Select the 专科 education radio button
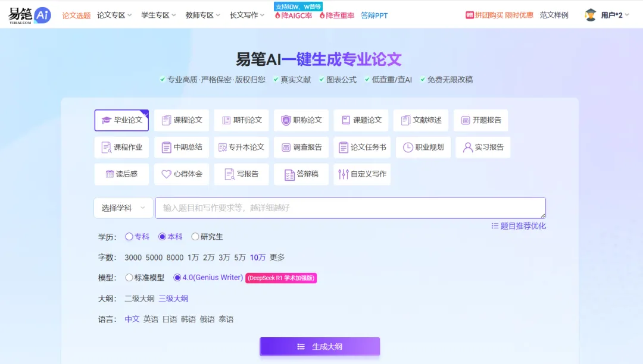The image size is (643, 364). click(x=129, y=237)
